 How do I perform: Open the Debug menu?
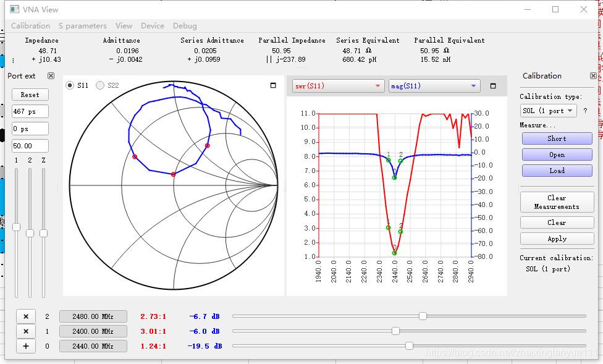click(x=185, y=26)
